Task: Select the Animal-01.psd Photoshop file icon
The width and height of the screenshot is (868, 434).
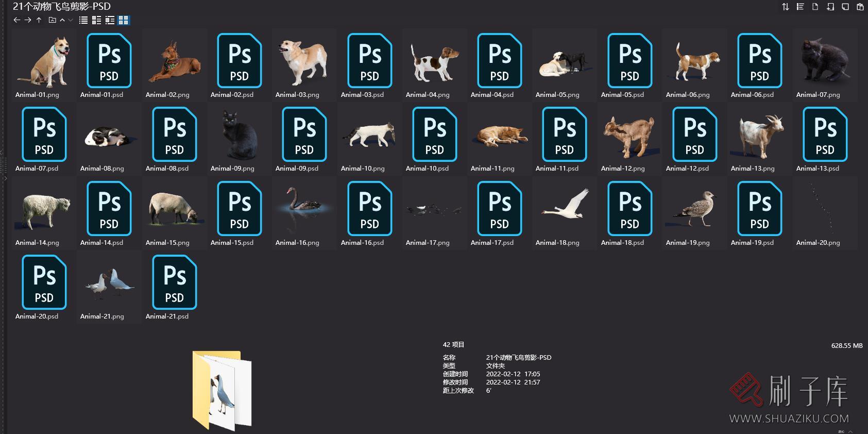Action: click(x=109, y=61)
